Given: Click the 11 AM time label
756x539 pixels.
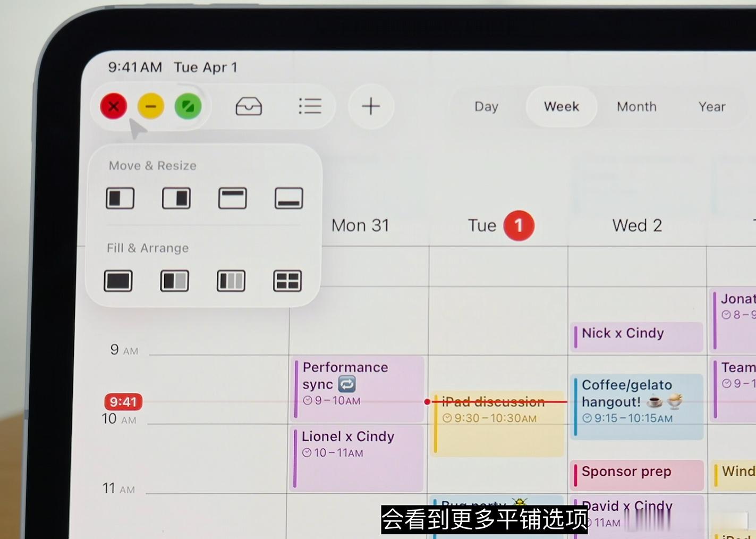Looking at the screenshot, I should [118, 488].
